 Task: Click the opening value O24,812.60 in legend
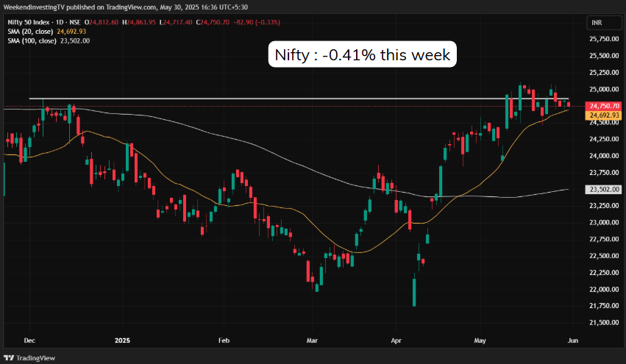[x=102, y=22]
